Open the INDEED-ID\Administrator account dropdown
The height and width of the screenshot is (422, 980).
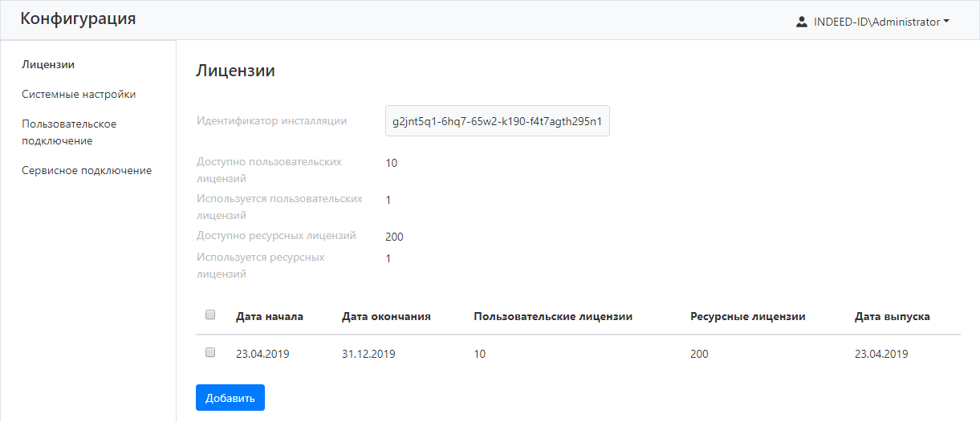click(876, 22)
